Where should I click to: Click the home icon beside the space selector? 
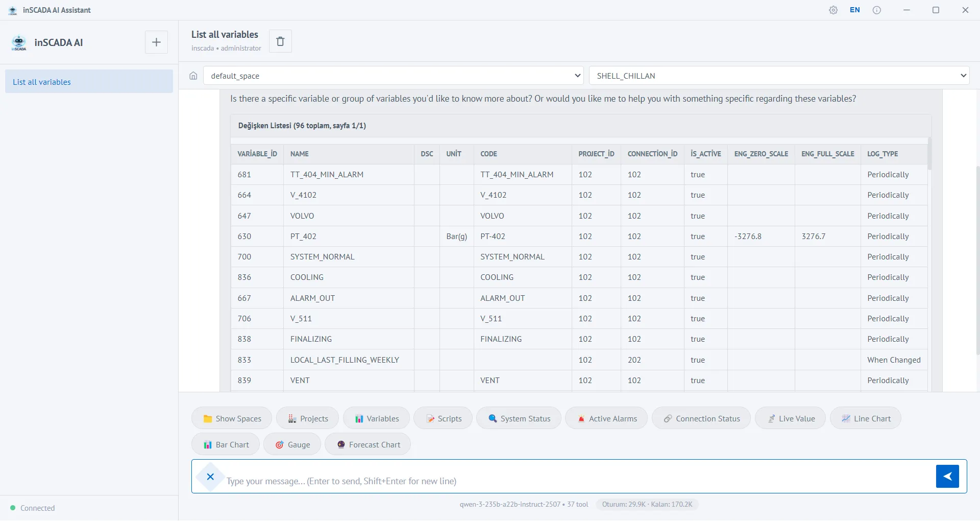point(193,75)
